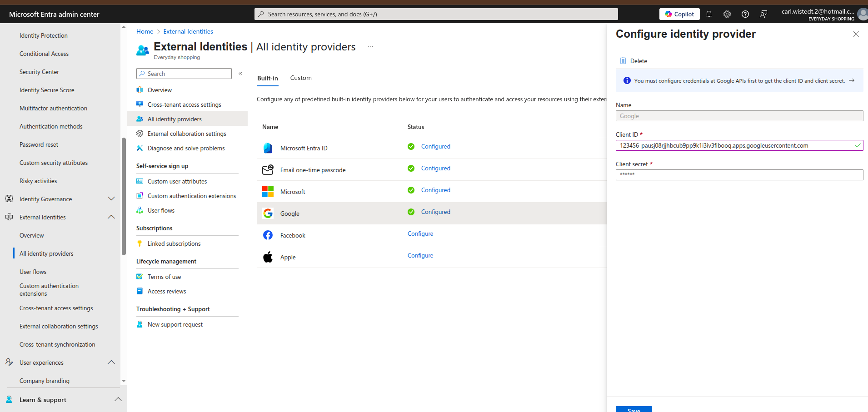
Task: Open Password reset in left navigation
Action: coord(39,144)
